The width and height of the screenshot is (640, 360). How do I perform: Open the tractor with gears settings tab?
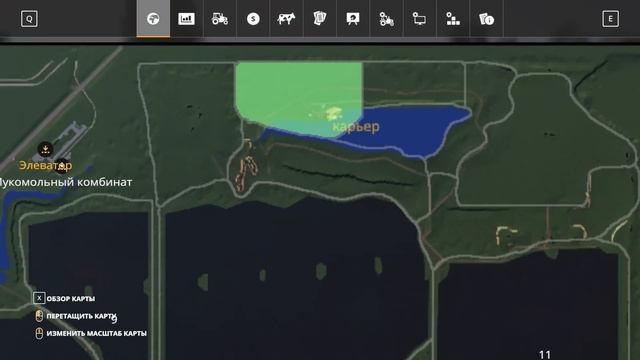click(386, 19)
